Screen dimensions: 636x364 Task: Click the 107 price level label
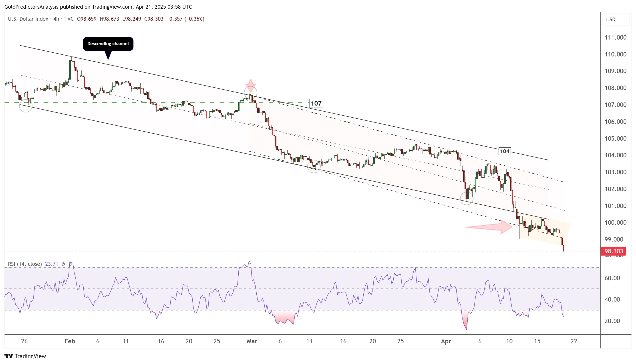[316, 103]
